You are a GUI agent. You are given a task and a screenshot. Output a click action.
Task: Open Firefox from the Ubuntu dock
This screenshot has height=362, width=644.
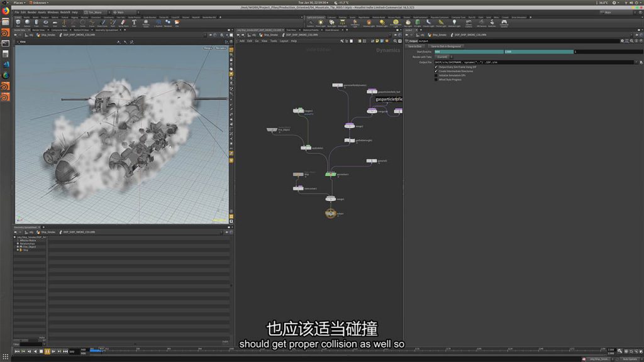[5, 11]
